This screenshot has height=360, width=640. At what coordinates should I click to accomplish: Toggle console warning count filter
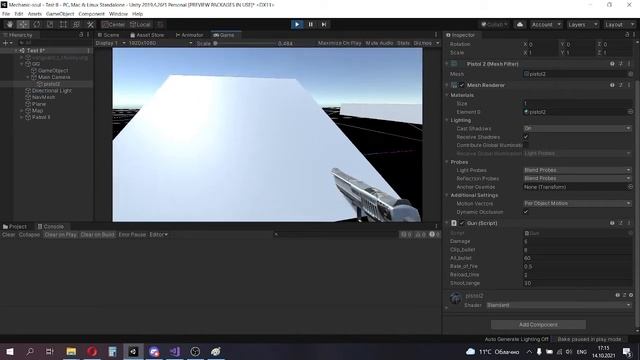click(x=420, y=234)
